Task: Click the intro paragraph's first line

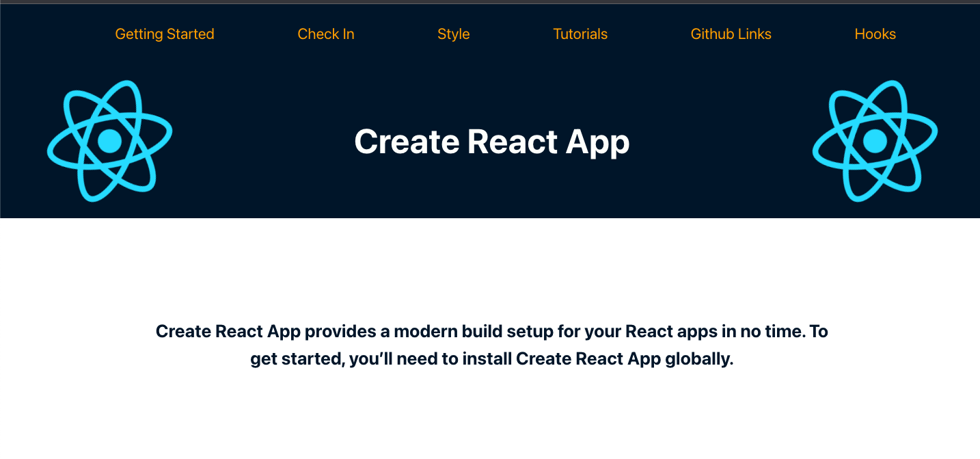Action: click(x=491, y=332)
